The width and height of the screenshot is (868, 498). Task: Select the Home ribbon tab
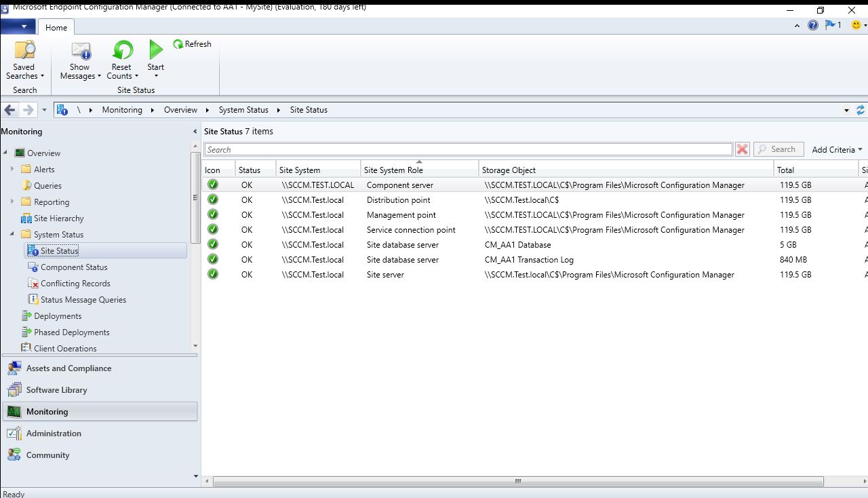pos(56,27)
